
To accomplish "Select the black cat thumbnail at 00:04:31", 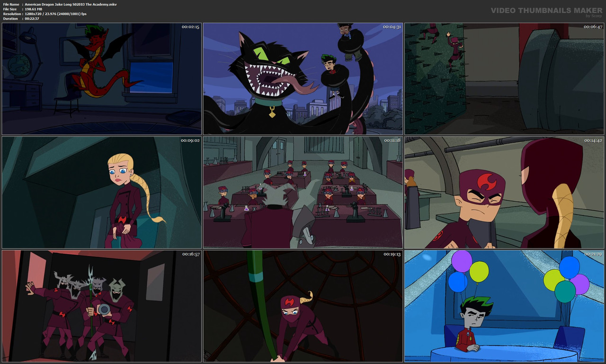I will click(303, 78).
